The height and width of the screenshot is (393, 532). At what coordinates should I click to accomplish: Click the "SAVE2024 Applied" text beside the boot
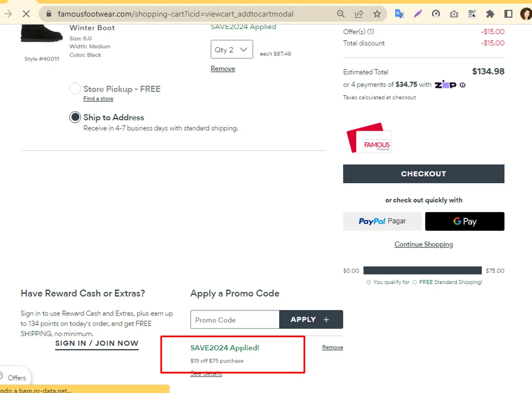(243, 27)
